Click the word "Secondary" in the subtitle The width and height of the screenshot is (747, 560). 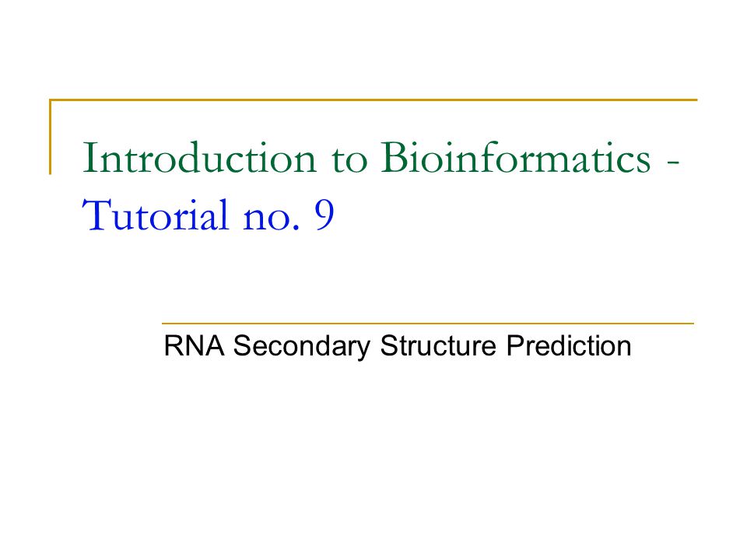[x=302, y=346]
